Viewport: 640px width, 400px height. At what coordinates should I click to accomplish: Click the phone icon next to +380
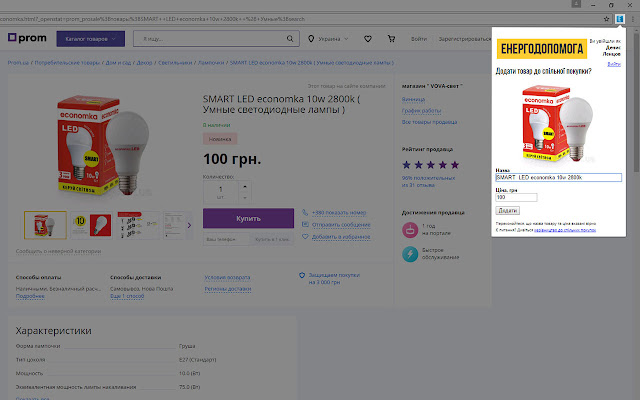[305, 213]
